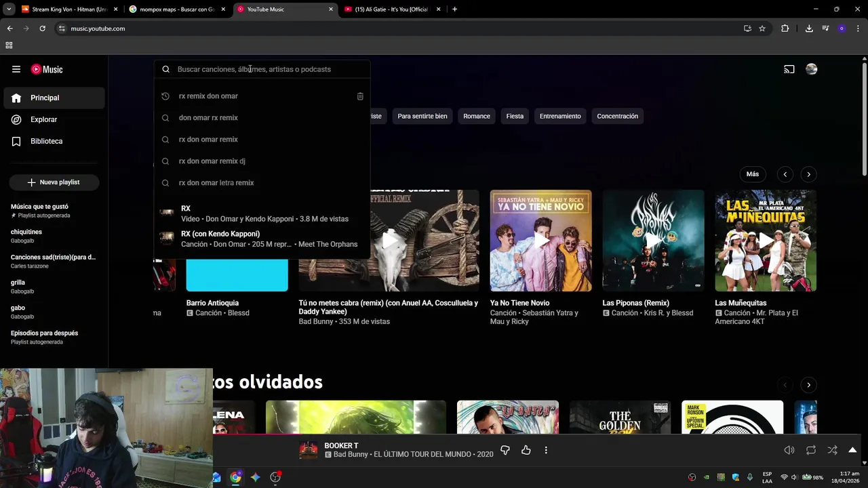This screenshot has width=868, height=488.
Task: Open 'chiquitines' playlist
Action: (x=54, y=236)
